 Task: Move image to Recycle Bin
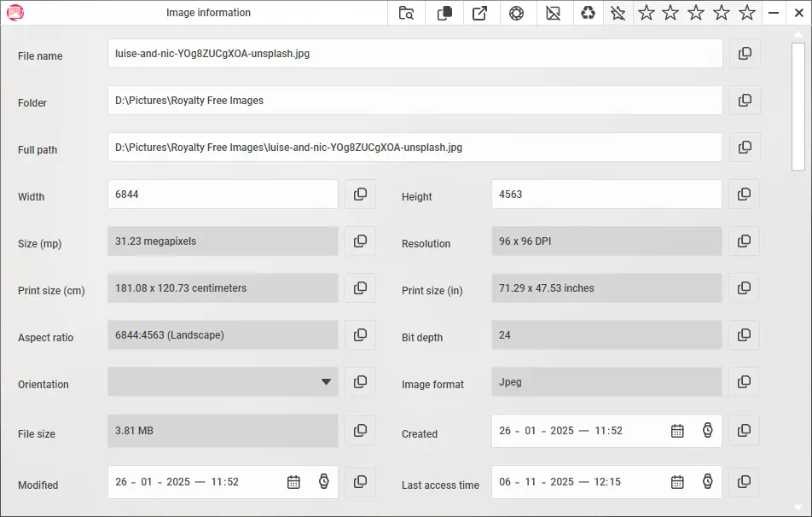pyautogui.click(x=589, y=13)
